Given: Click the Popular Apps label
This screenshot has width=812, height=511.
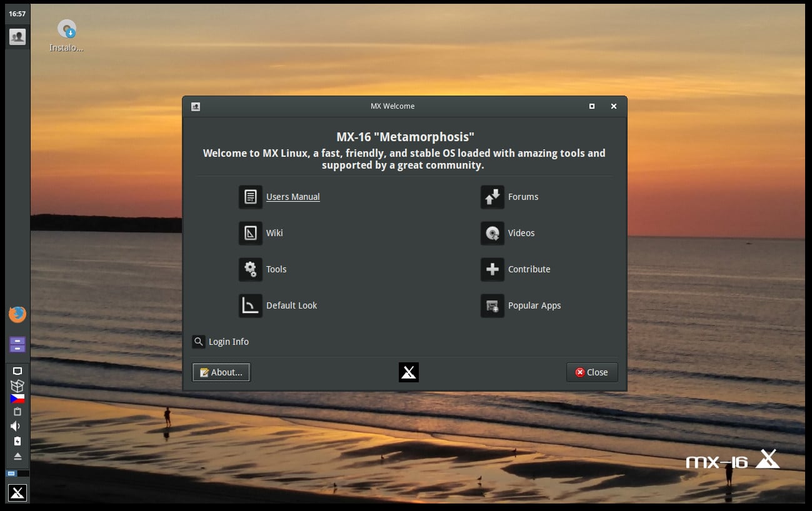Looking at the screenshot, I should 534,305.
